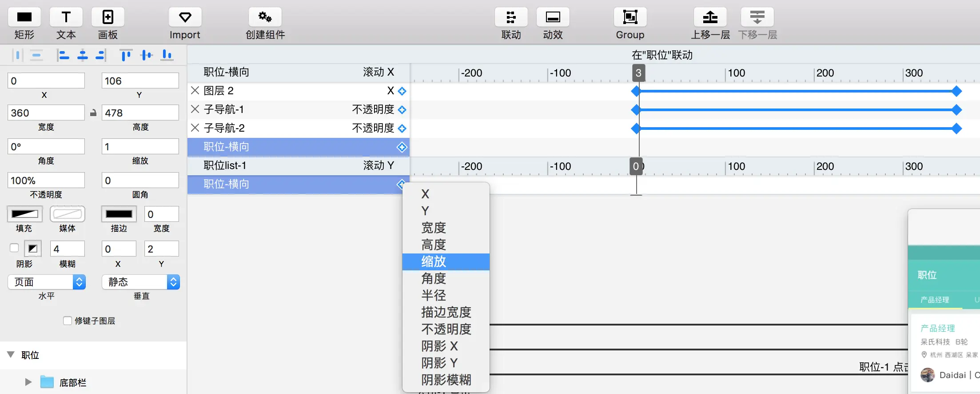980x394 pixels.
Task: Click keyframe diamond icon for 子导航-1
Action: tap(402, 110)
